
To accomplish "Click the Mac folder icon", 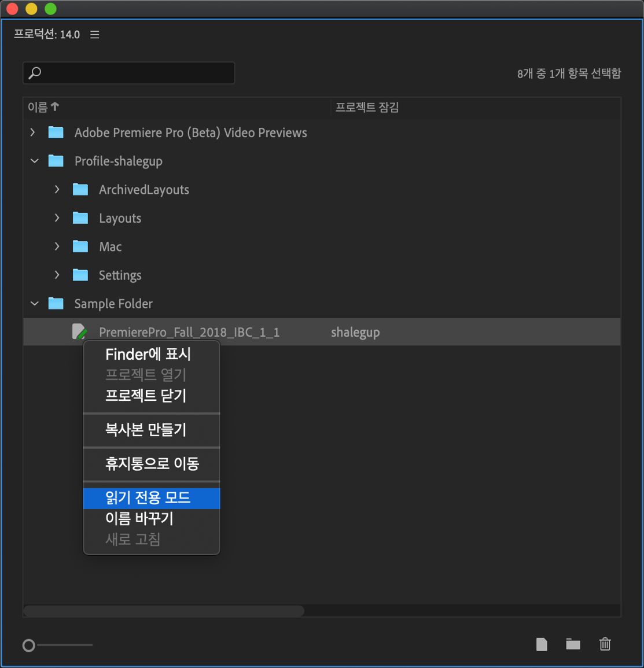I will click(x=80, y=246).
